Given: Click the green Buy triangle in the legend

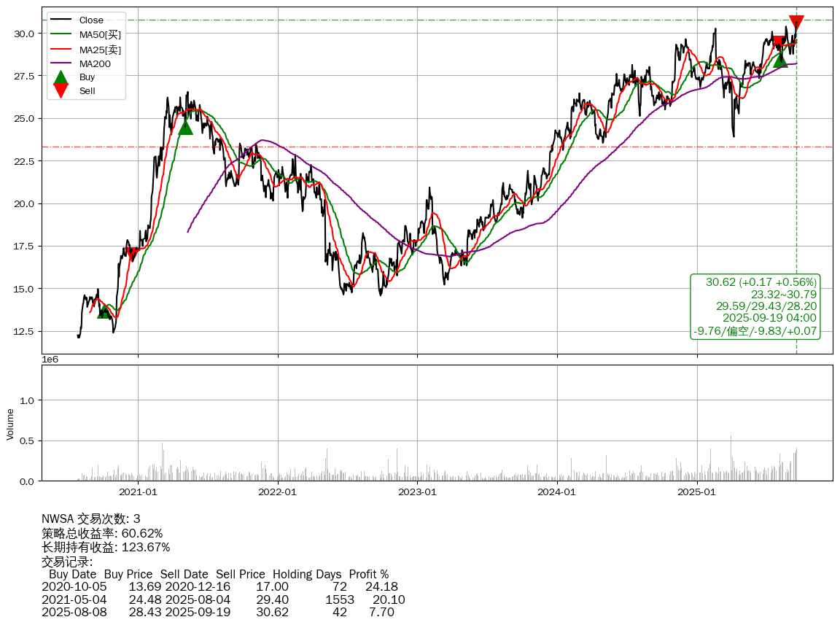Looking at the screenshot, I should [x=61, y=77].
